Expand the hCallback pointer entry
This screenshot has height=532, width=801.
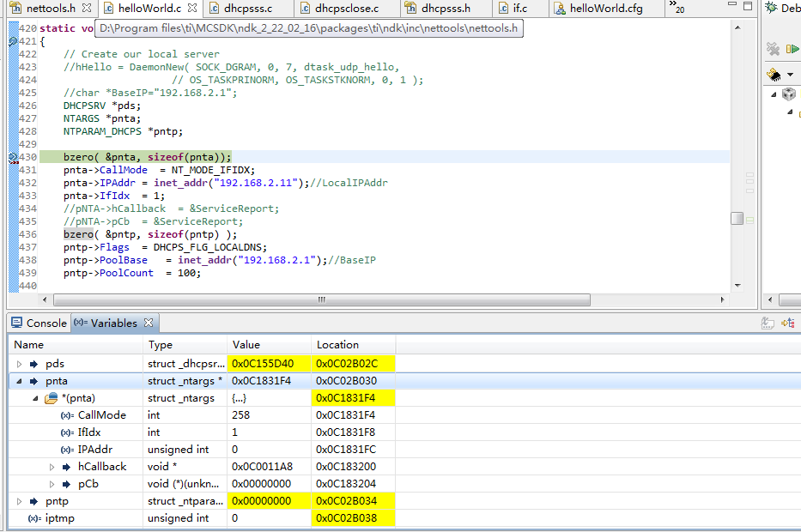click(51, 466)
